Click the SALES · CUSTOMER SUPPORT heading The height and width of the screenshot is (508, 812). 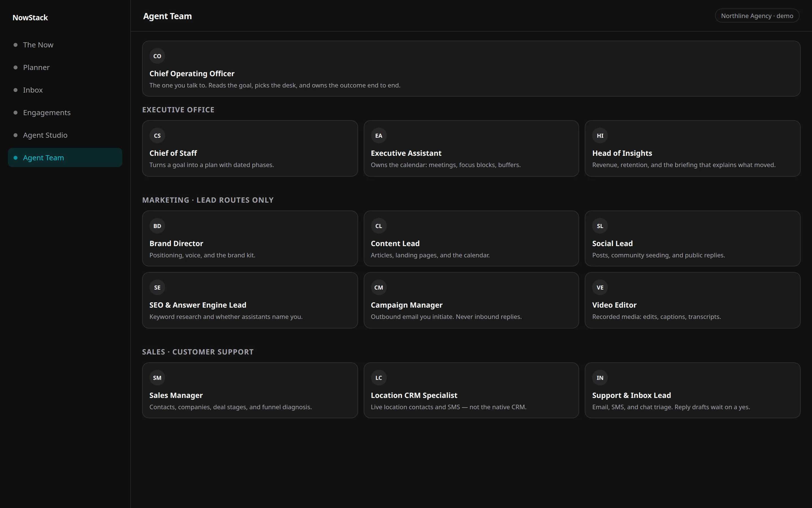point(198,352)
